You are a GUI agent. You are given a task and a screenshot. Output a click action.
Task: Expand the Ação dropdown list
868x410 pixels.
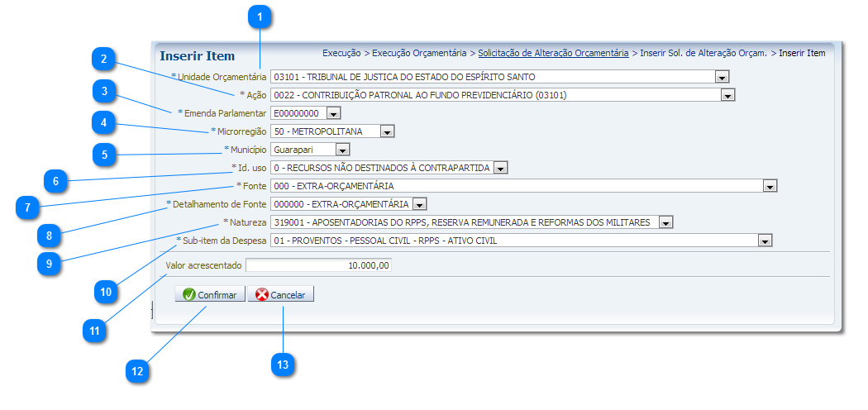(727, 95)
